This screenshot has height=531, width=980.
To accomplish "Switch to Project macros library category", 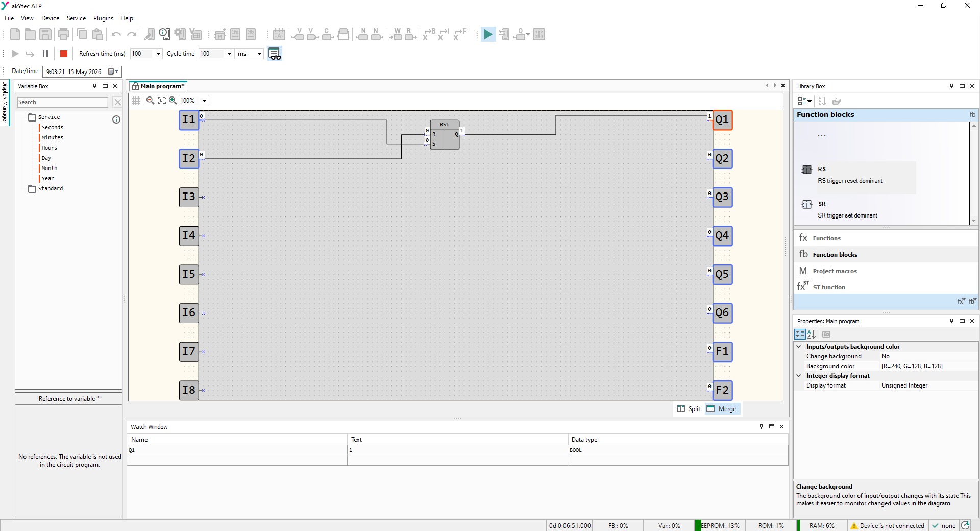I will (886, 271).
